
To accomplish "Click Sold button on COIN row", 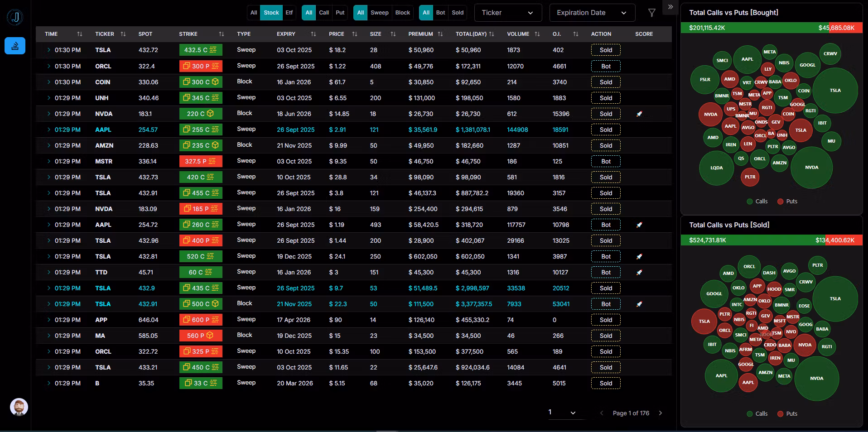I will click(x=606, y=82).
